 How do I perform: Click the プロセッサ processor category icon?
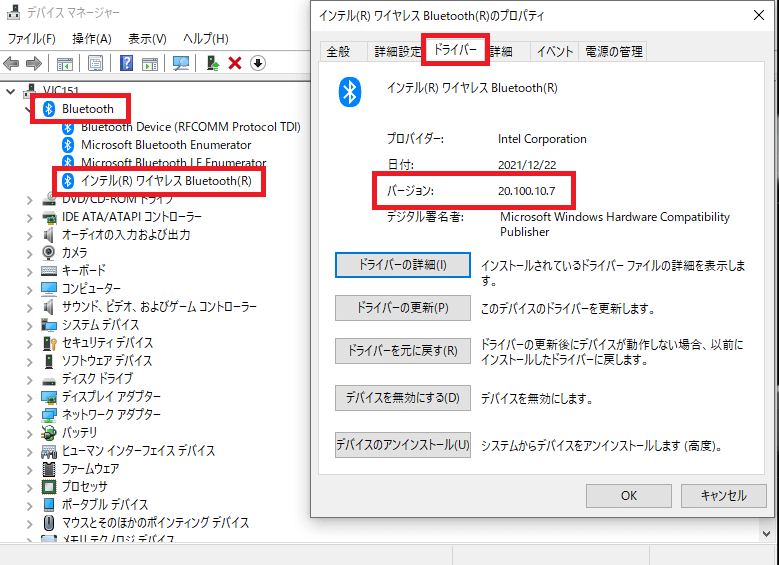pyautogui.click(x=49, y=486)
